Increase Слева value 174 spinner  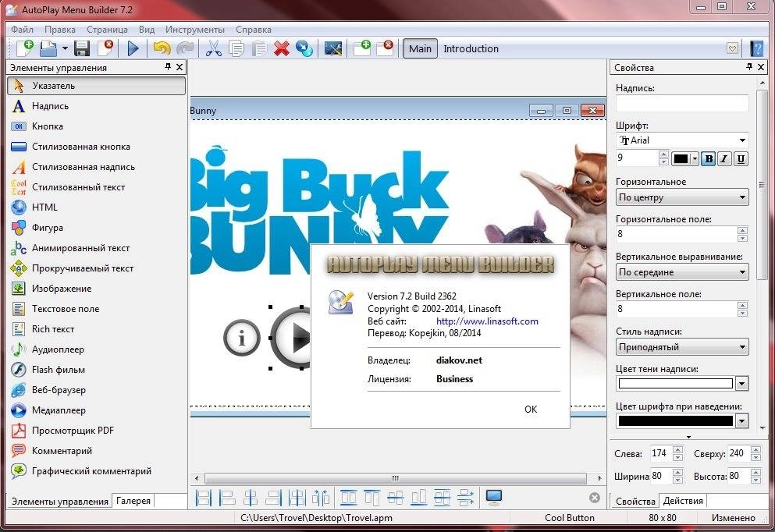(x=677, y=449)
